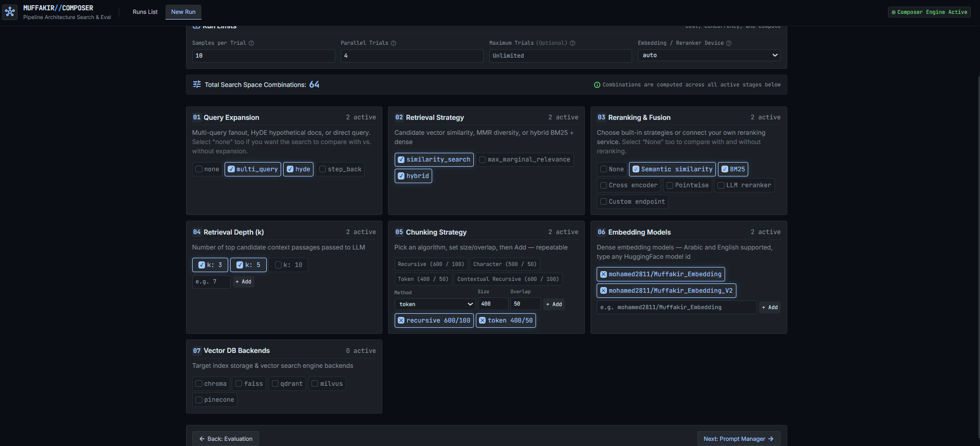Enable qdrant vector backend
The image size is (980, 446).
[287, 384]
